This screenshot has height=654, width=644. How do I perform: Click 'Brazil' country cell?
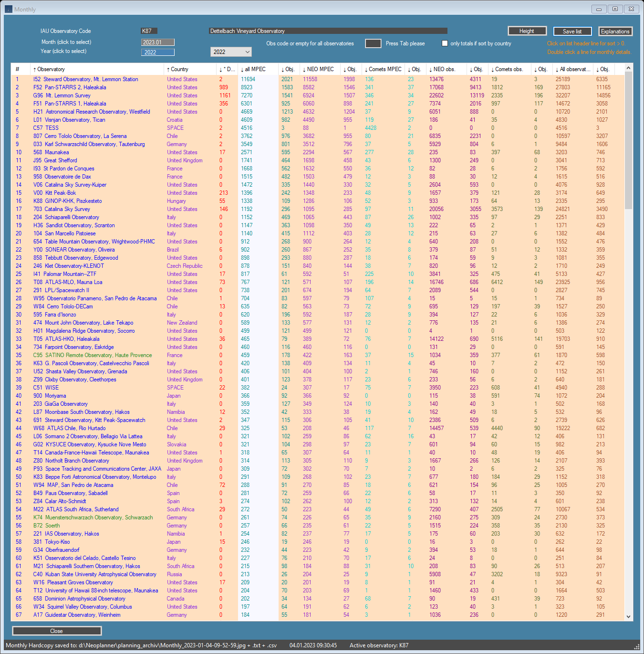tap(173, 250)
